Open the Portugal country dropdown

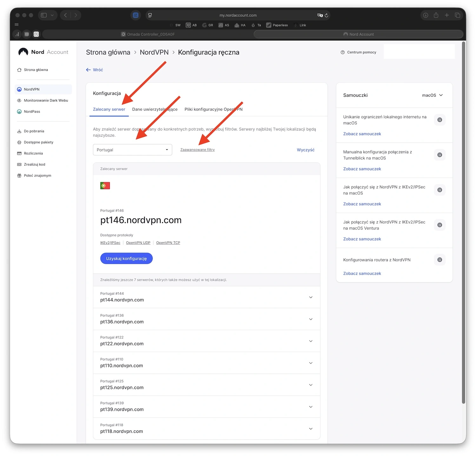pos(132,150)
